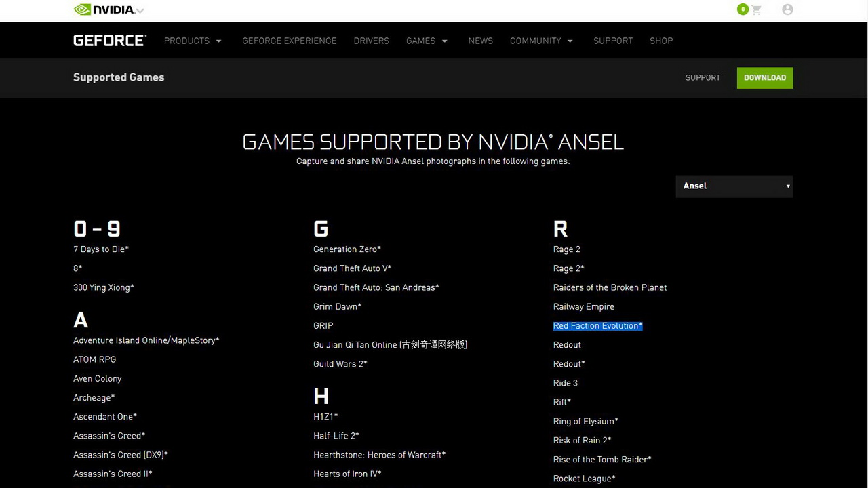Image resolution: width=868 pixels, height=488 pixels.
Task: Navigate to Shop in navigation bar
Action: click(x=660, y=41)
